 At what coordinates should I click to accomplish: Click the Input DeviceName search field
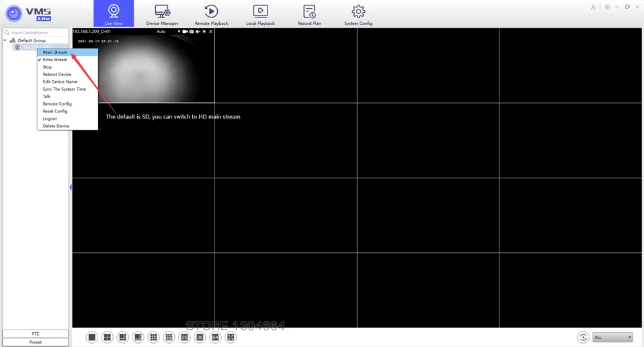[36, 32]
